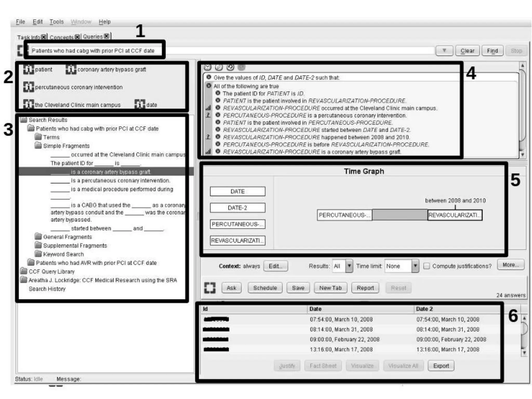Click the concept icon next to 'patient'
Image resolution: width=532 pixels, height=399 pixels.
click(29, 69)
